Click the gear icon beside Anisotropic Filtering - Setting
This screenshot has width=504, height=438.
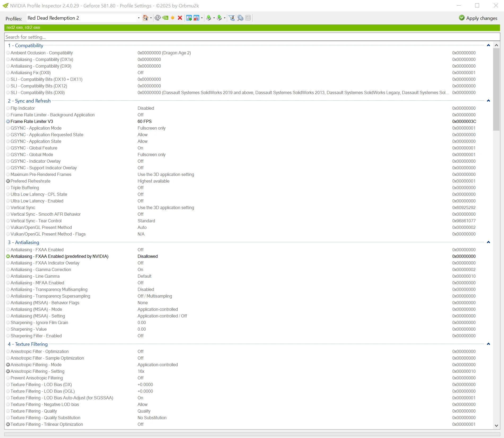(x=8, y=371)
